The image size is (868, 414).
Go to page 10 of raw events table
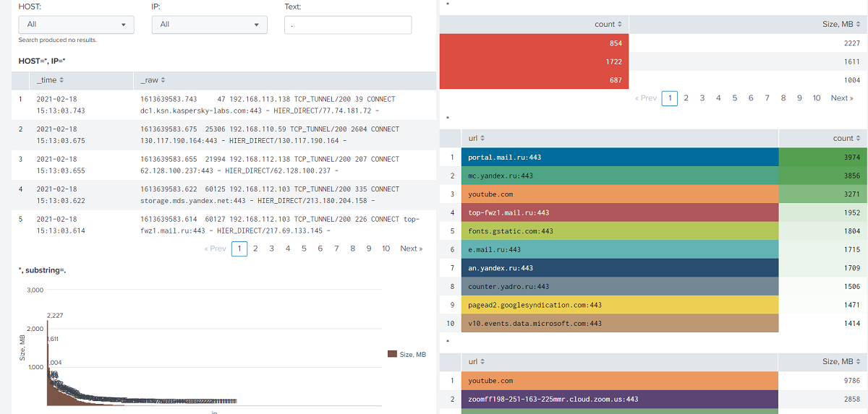(x=386, y=249)
